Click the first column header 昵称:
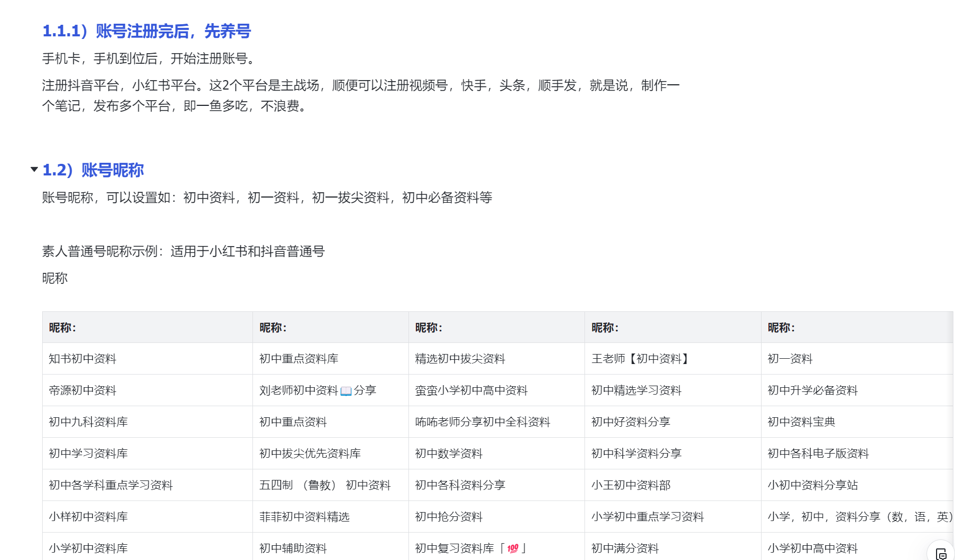Viewport: 955px width, 560px height. (x=148, y=327)
